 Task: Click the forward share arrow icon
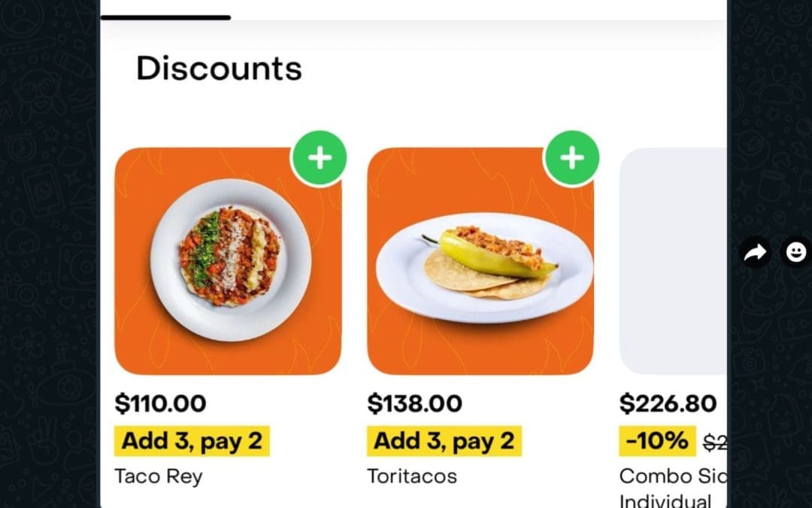[754, 253]
